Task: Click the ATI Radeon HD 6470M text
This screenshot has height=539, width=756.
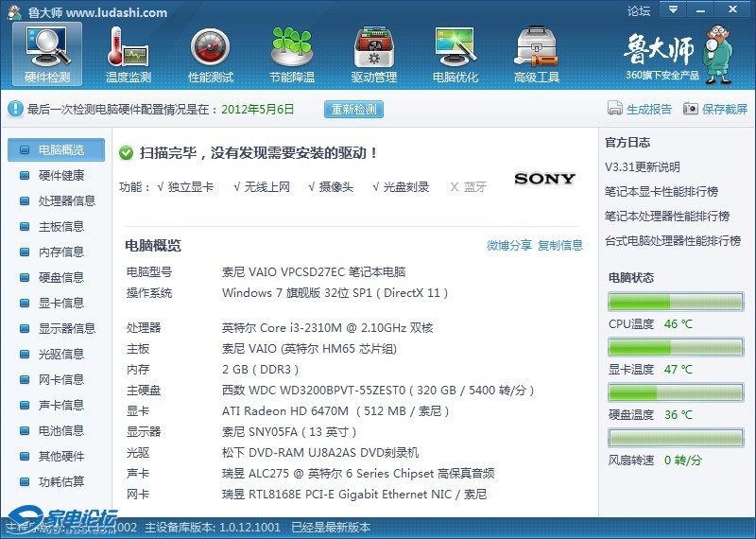Action: [x=335, y=411]
